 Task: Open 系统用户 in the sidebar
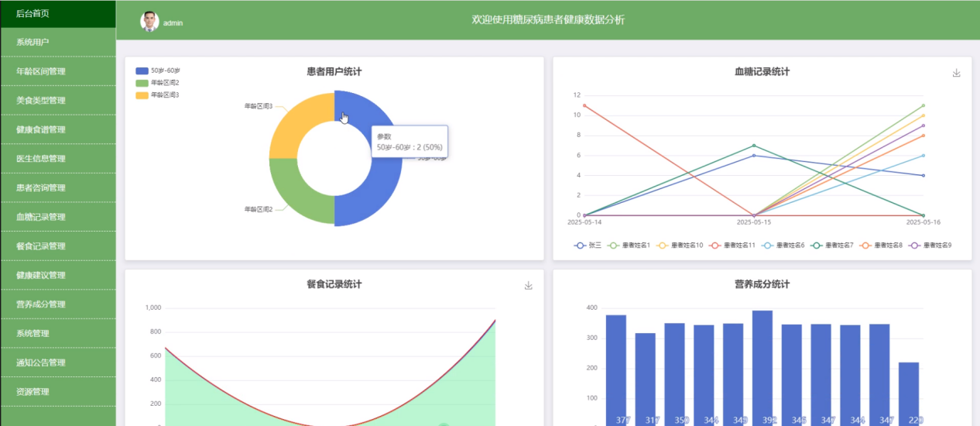(x=58, y=42)
